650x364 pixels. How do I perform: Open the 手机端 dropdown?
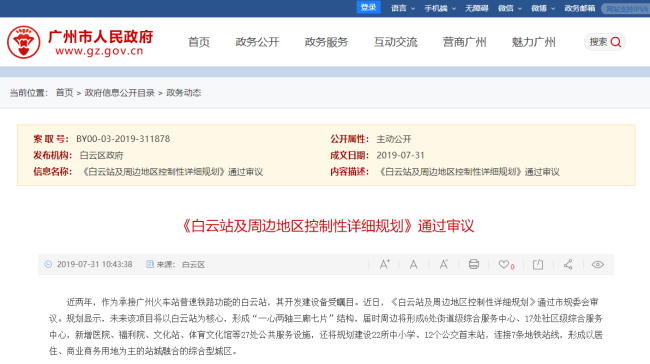[x=440, y=8]
